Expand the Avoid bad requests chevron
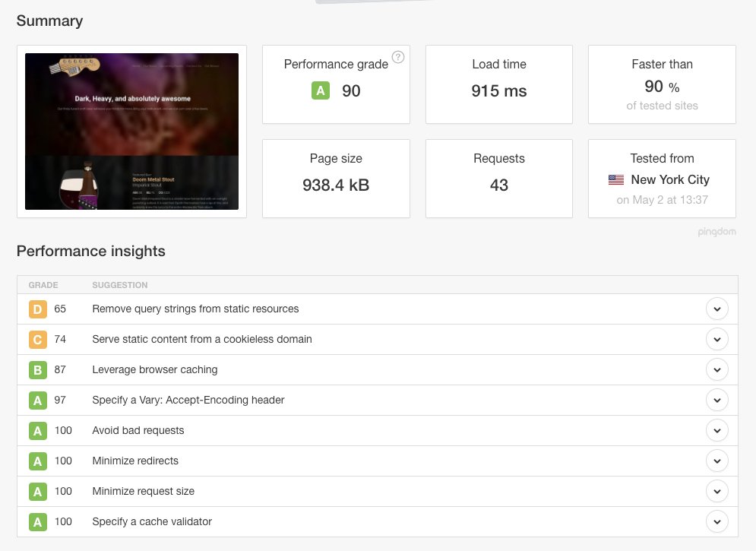This screenshot has width=756, height=551. [x=716, y=431]
